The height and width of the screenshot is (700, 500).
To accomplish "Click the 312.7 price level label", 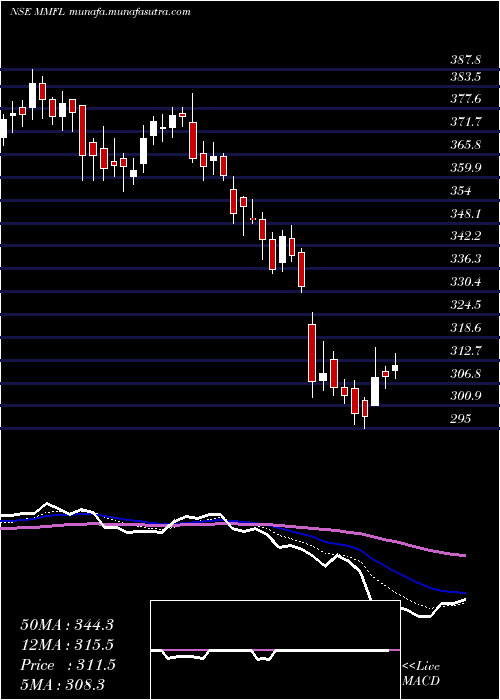I will point(464,351).
